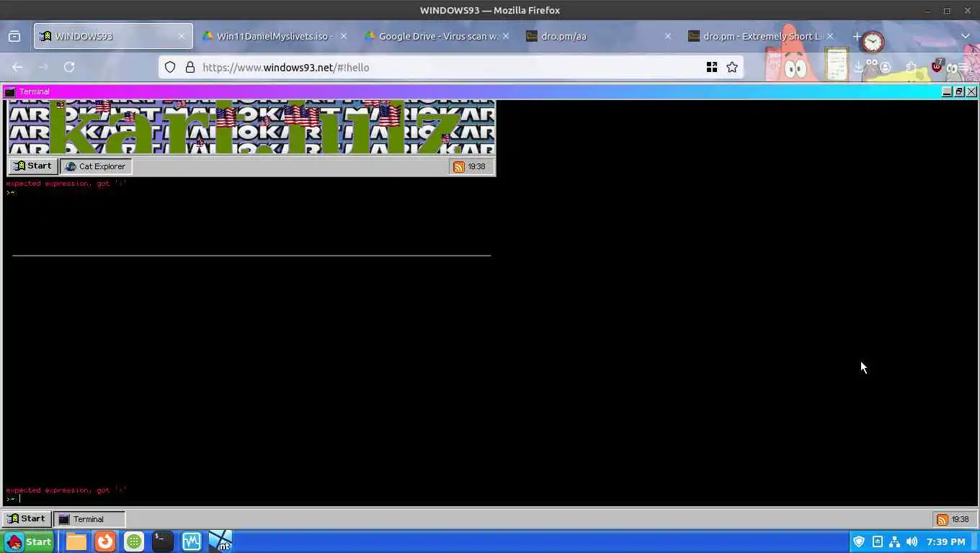
Task: Click the nested Cat Explorer taskbar button
Action: [x=96, y=166]
